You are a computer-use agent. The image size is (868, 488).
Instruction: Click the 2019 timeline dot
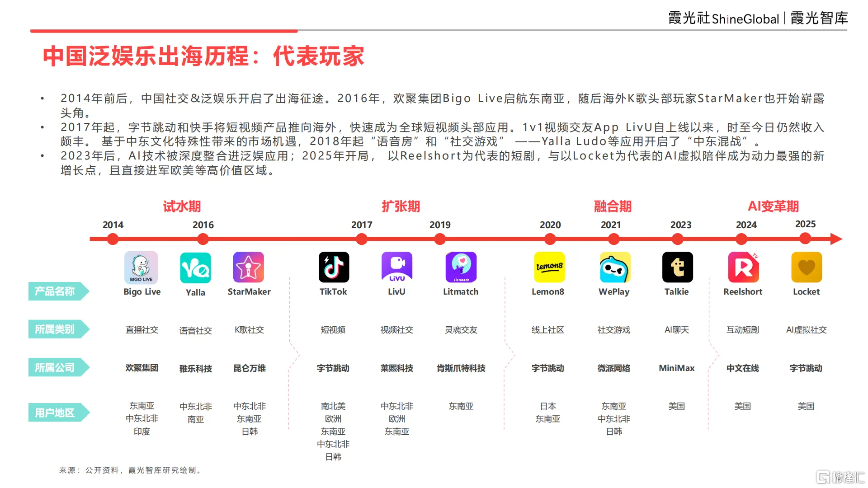pos(440,239)
